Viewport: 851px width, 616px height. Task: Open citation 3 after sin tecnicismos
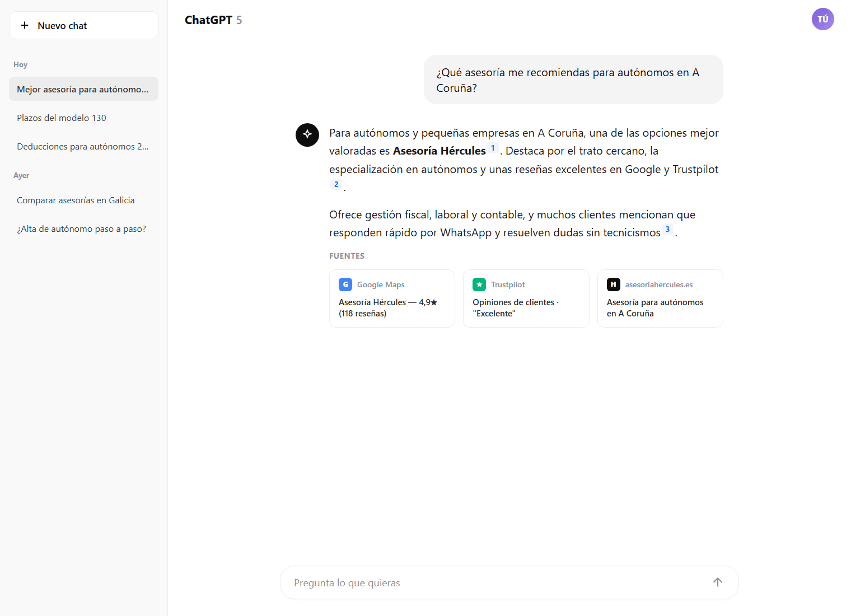667,229
